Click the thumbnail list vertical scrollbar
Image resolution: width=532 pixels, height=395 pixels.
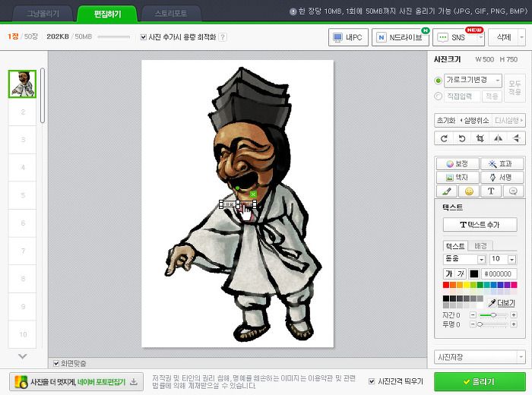pyautogui.click(x=43, y=96)
